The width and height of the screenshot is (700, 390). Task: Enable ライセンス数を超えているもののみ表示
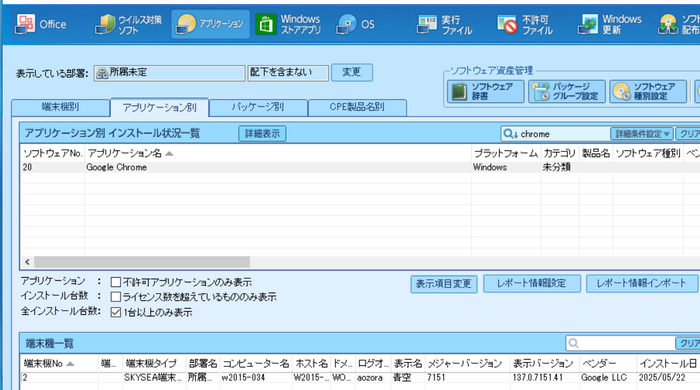pos(116,297)
